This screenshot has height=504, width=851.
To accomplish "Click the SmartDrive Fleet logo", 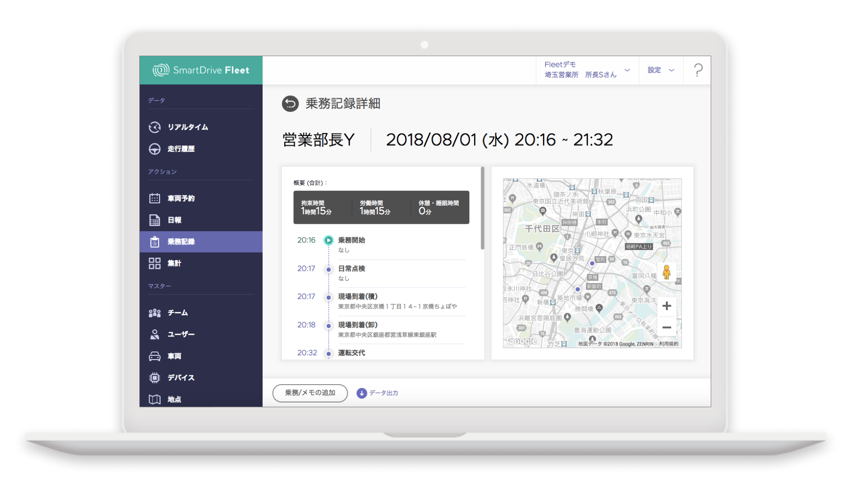I will coord(201,70).
